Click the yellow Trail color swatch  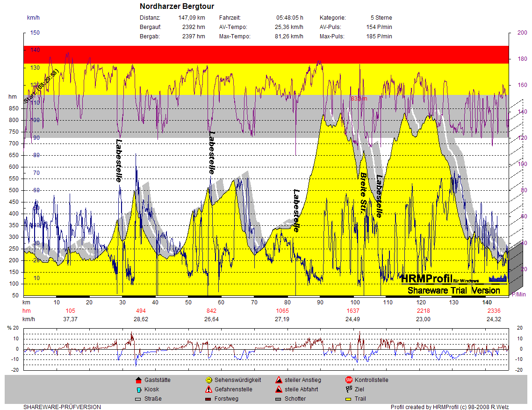(349, 399)
